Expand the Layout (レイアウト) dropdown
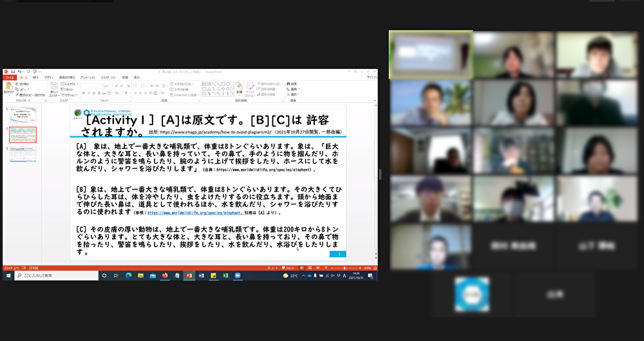The height and width of the screenshot is (341, 644). (69, 84)
